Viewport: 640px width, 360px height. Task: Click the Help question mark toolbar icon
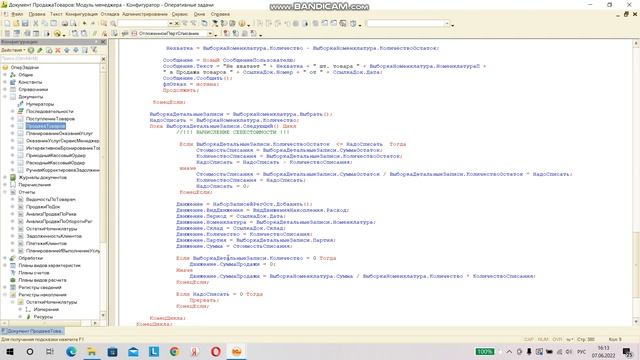242,24
